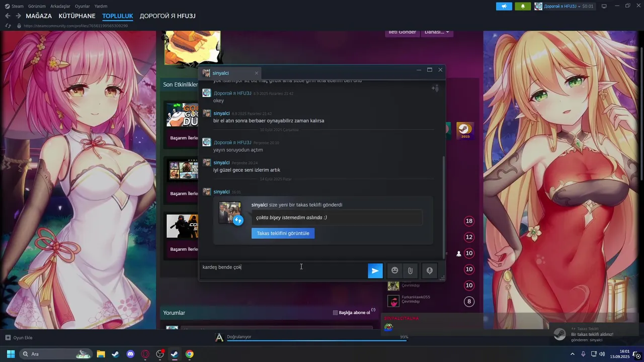Toggle the 'Başlığa abone ol' checkbox

tap(335, 313)
